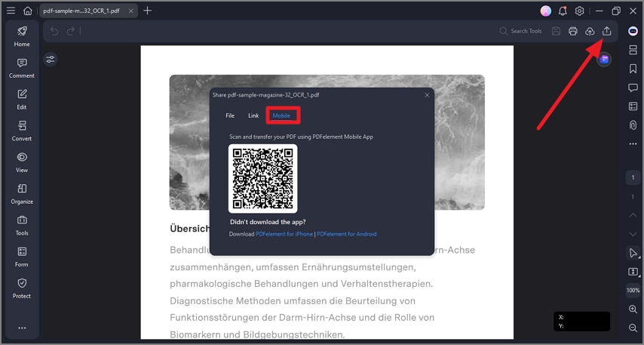
Task: Save the document with disk icon
Action: 556,31
